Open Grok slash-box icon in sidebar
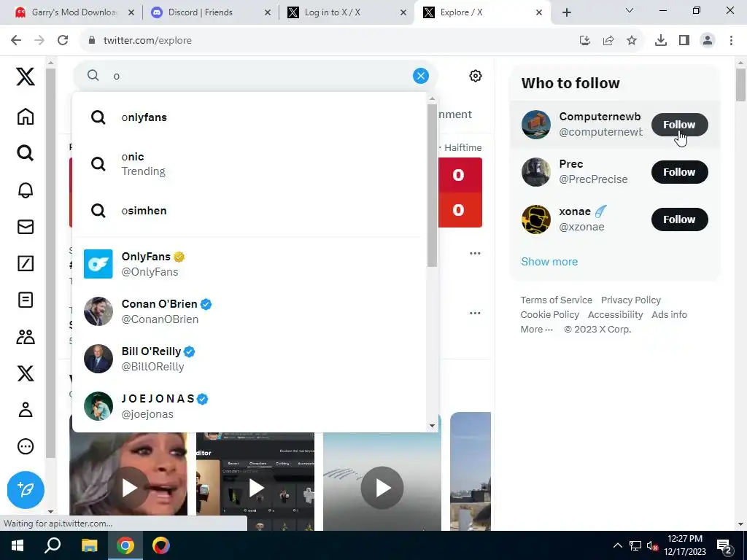The height and width of the screenshot is (560, 747). (x=26, y=263)
